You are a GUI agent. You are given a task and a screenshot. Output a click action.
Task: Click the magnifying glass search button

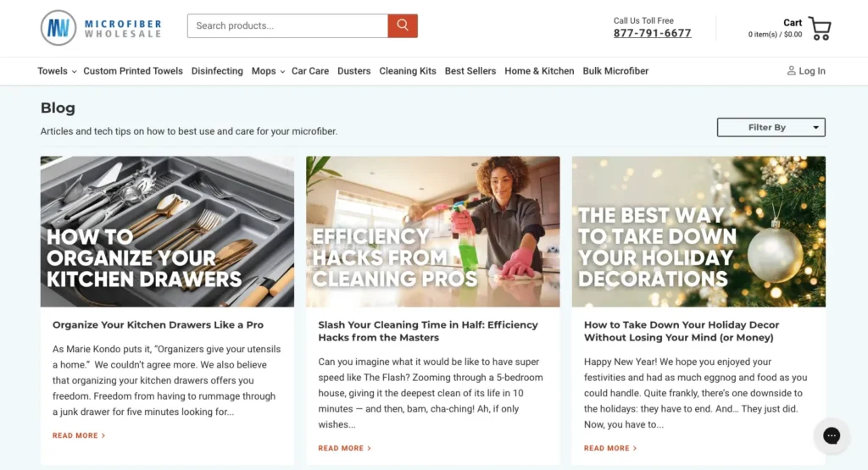point(403,25)
